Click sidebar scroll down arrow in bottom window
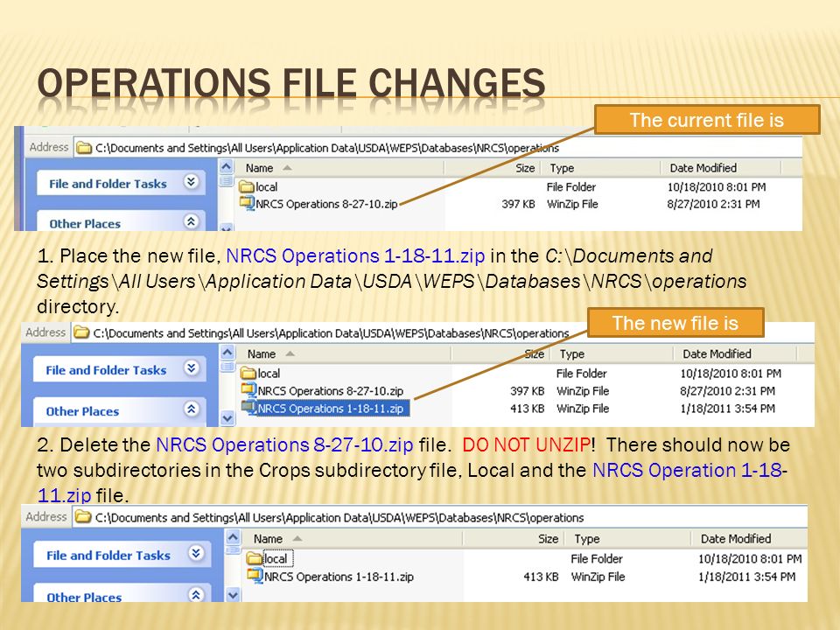The height and width of the screenshot is (630, 840). coord(233,595)
